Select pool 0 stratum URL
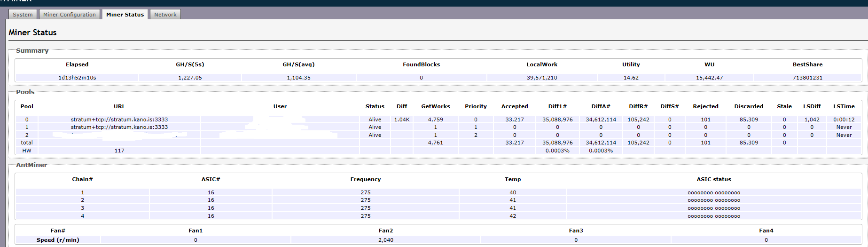 [x=119, y=120]
